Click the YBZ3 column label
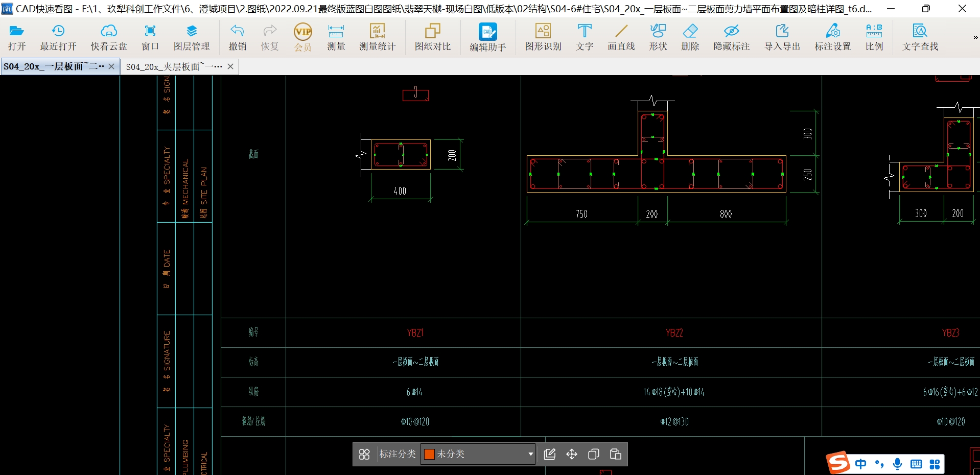This screenshot has width=980, height=475. tap(951, 333)
